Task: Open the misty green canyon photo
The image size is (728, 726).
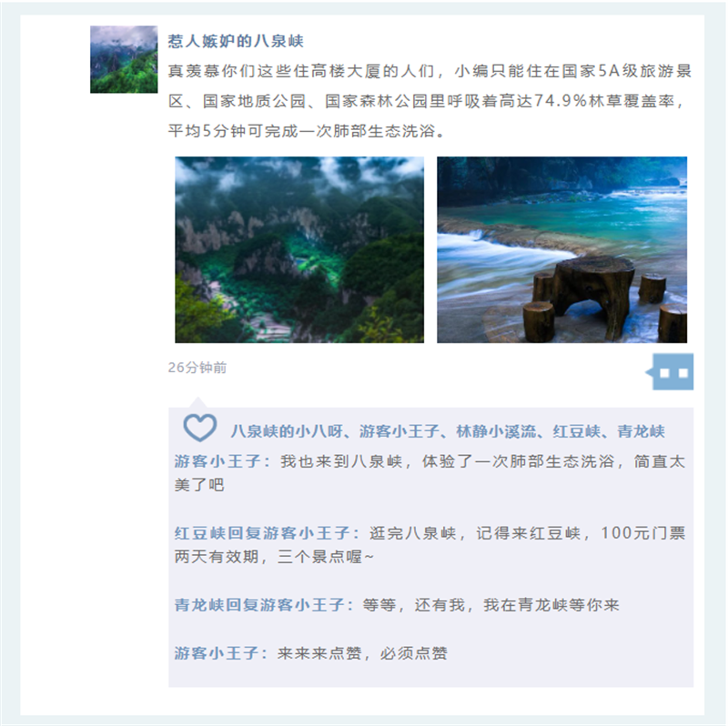Action: coord(299,250)
